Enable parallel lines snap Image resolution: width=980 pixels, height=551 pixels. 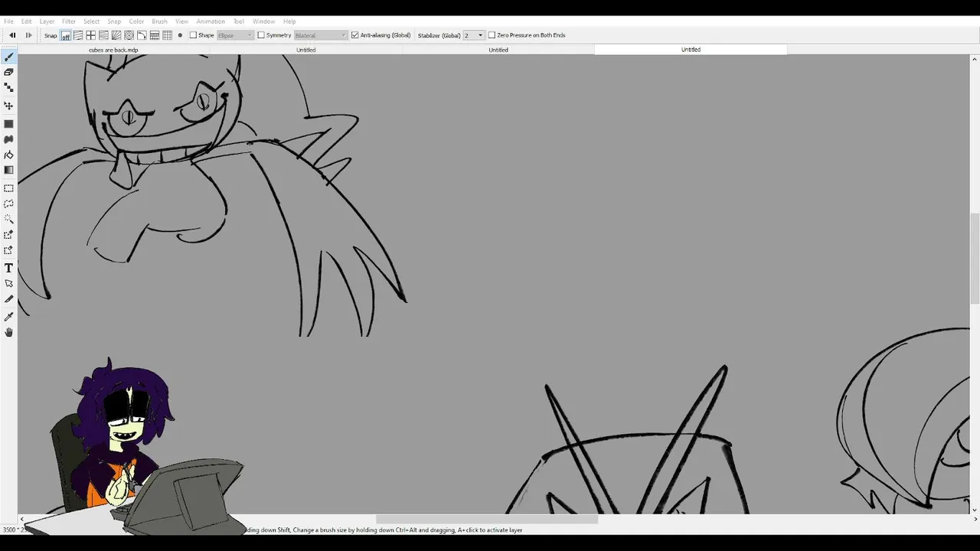[x=78, y=35]
